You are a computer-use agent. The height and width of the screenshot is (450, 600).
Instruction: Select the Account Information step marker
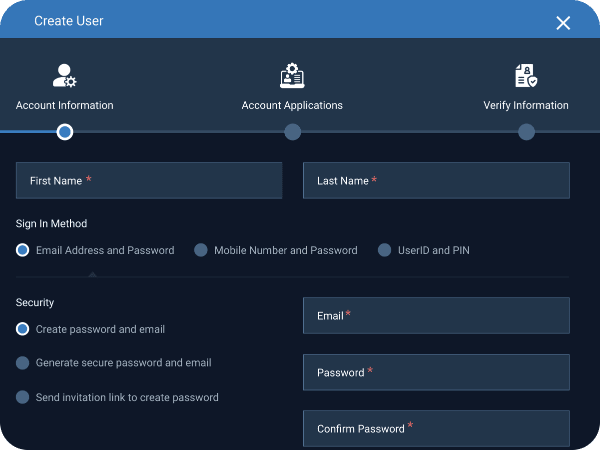(x=65, y=132)
